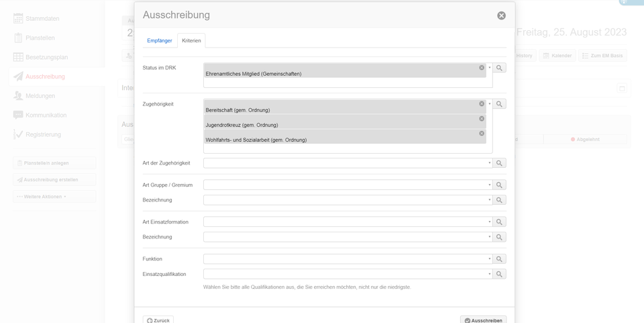Open Weitere Aktionen menu button
The image size is (644, 323).
pos(54,197)
